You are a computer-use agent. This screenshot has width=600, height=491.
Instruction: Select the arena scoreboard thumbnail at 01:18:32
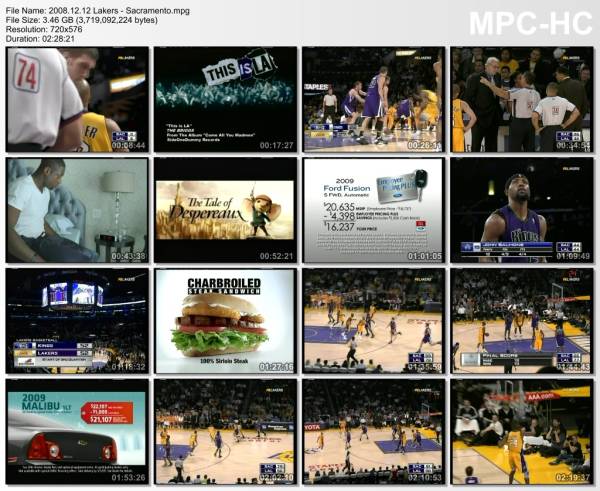coord(77,321)
